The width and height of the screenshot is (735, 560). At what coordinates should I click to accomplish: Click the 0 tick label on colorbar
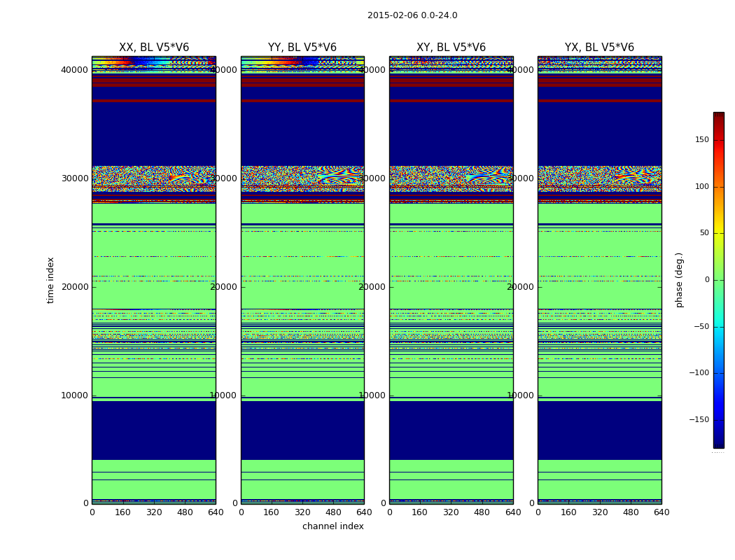click(706, 280)
